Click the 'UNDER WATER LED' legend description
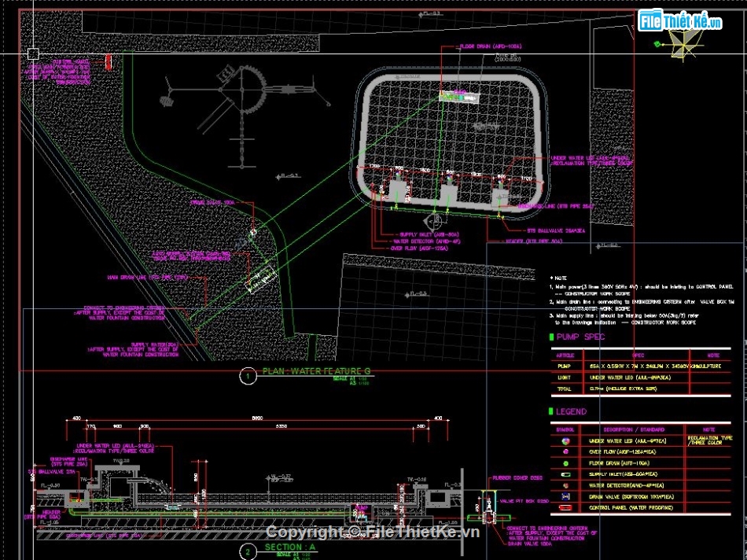This screenshot has height=560, width=747. pos(627,441)
